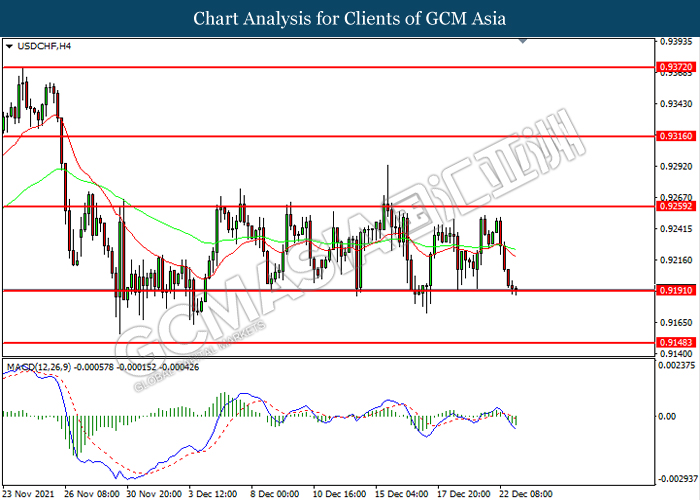Viewport: 700px width, 500px height.
Task: Open the USDCHF,H4 symbol dropdown arrow
Action: [9, 46]
